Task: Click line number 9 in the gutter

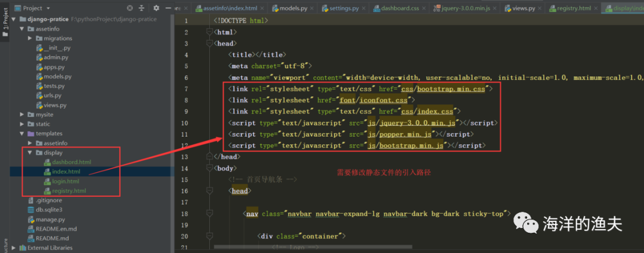Action: click(x=187, y=112)
